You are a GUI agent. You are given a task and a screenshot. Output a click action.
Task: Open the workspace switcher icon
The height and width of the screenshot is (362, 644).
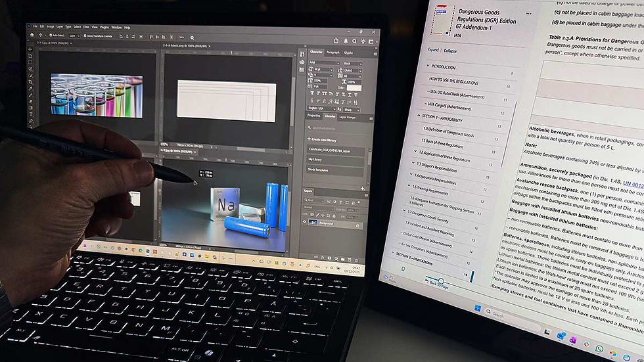click(371, 42)
